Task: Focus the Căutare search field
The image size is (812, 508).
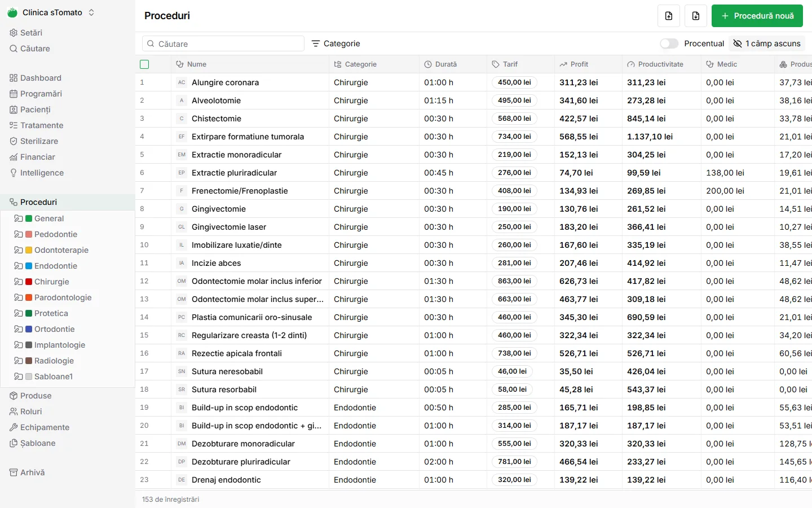Action: point(223,43)
